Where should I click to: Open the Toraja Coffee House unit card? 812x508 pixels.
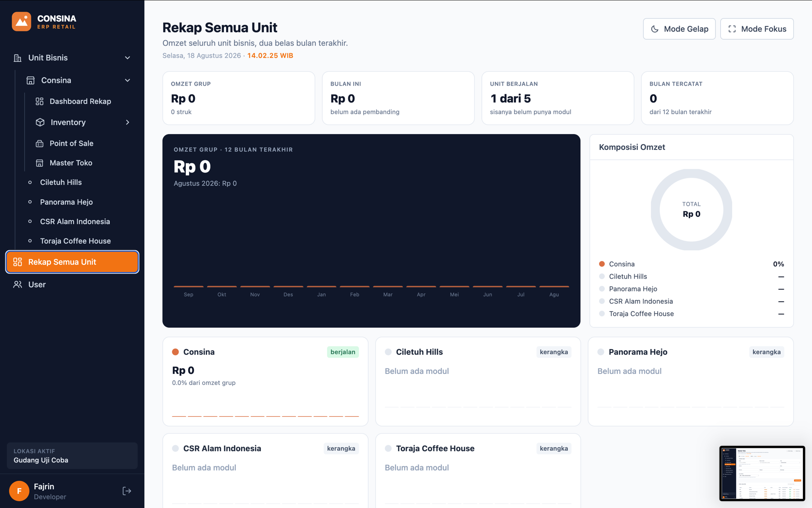click(x=478, y=471)
